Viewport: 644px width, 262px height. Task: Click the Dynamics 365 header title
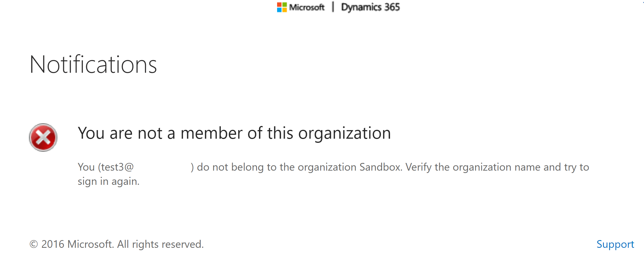click(370, 7)
